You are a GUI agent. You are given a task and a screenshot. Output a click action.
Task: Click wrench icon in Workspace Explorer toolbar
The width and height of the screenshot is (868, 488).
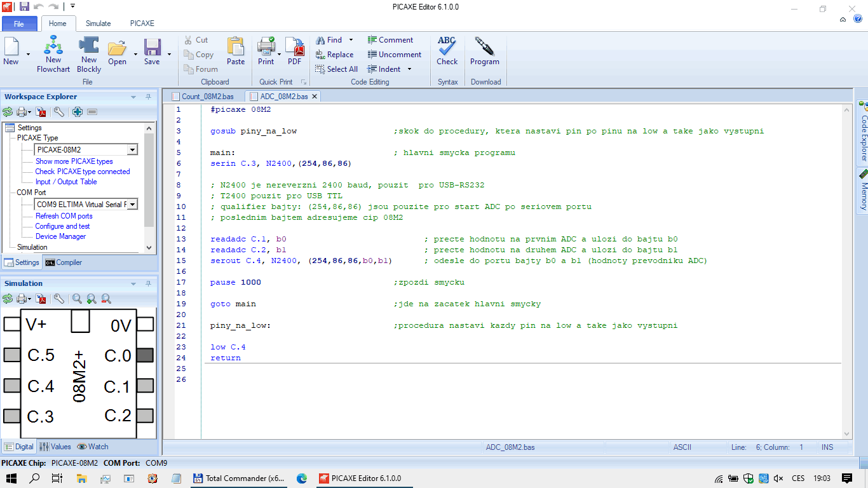58,112
